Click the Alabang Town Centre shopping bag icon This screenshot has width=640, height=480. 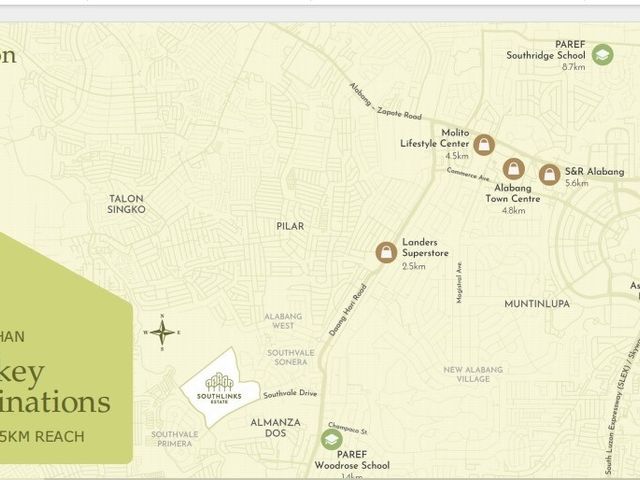(513, 169)
